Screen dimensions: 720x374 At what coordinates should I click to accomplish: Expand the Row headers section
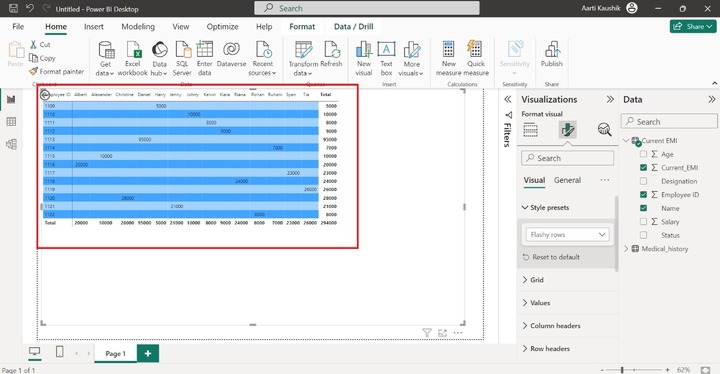(525, 349)
